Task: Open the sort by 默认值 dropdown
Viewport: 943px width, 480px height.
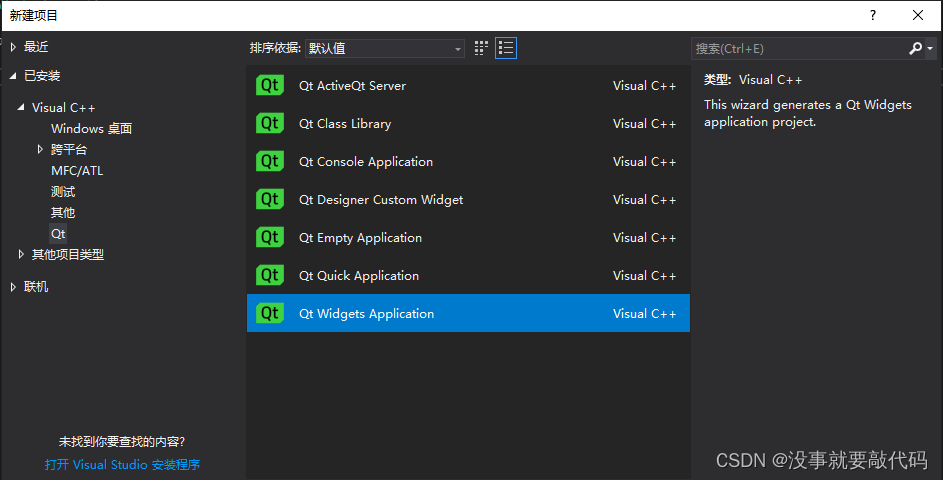Action: pyautogui.click(x=385, y=48)
